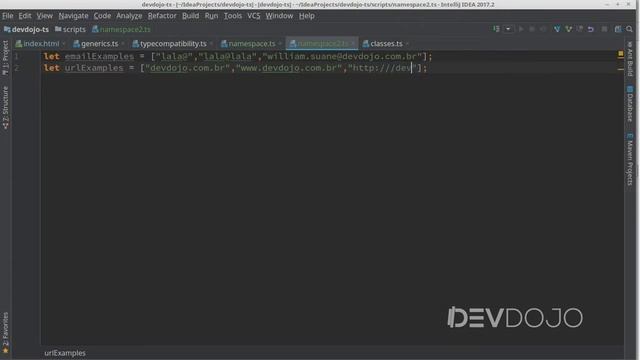
Task: Click the Run with Coverage icon
Action: pyautogui.click(x=543, y=29)
